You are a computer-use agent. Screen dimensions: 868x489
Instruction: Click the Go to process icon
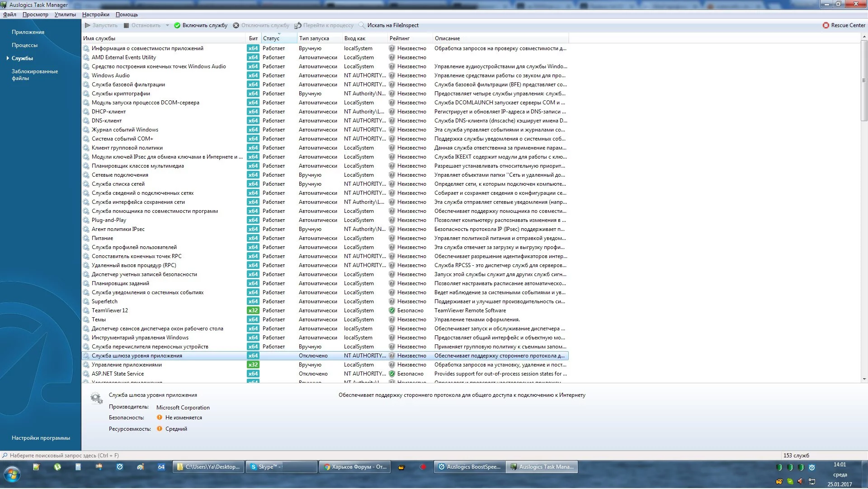click(x=298, y=26)
